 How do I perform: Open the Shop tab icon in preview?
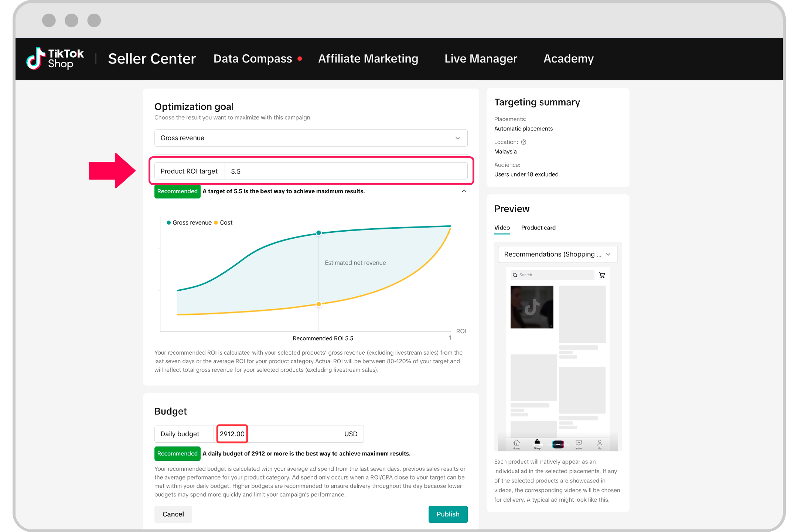pyautogui.click(x=537, y=442)
